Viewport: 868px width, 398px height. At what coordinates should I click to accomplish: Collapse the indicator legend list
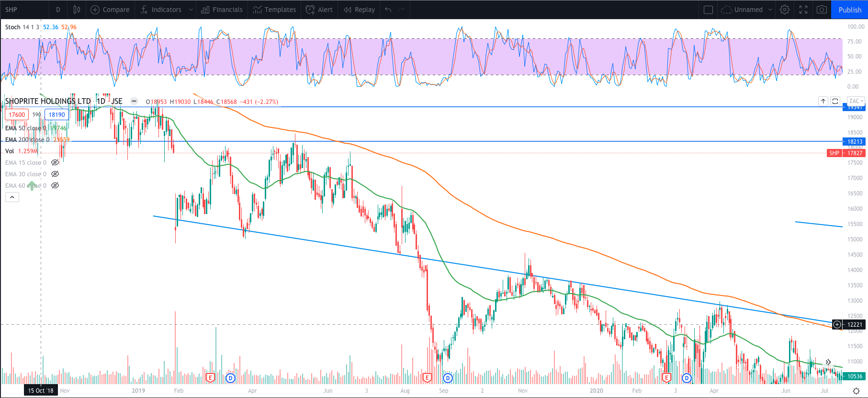point(12,197)
